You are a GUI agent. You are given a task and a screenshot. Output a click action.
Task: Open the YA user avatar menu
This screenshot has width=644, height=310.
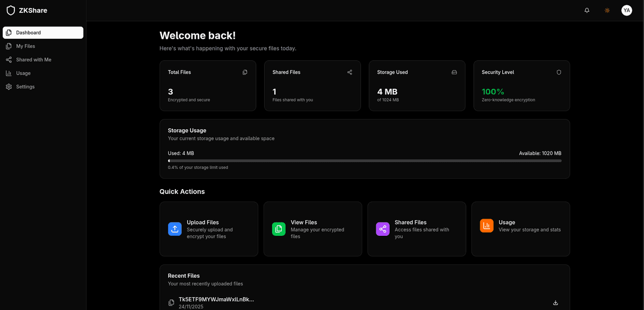pyautogui.click(x=626, y=10)
